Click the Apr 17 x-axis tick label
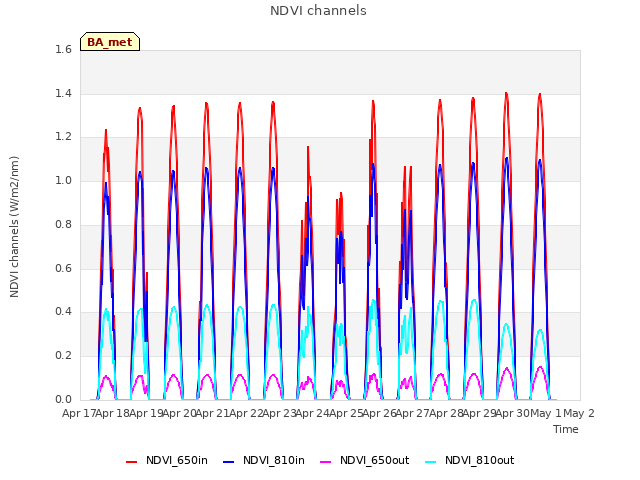640x480 pixels. tap(79, 413)
